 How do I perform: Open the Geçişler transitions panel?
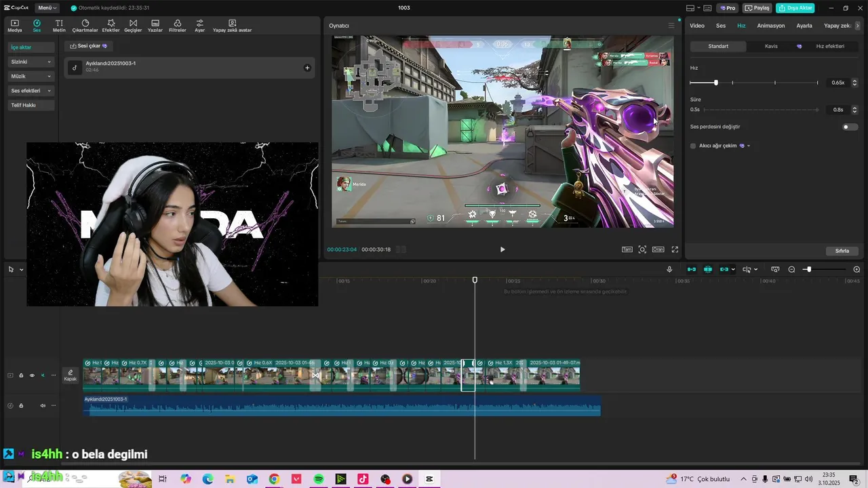[133, 26]
